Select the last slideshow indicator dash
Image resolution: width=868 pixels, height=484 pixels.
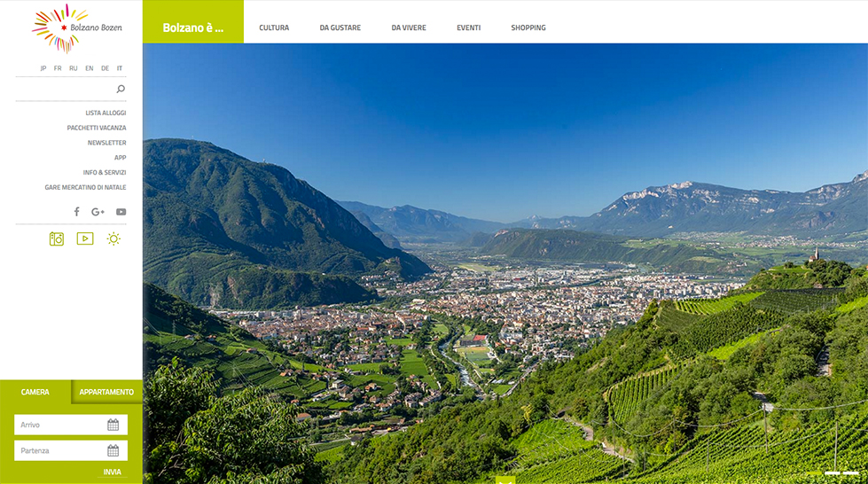click(851, 473)
